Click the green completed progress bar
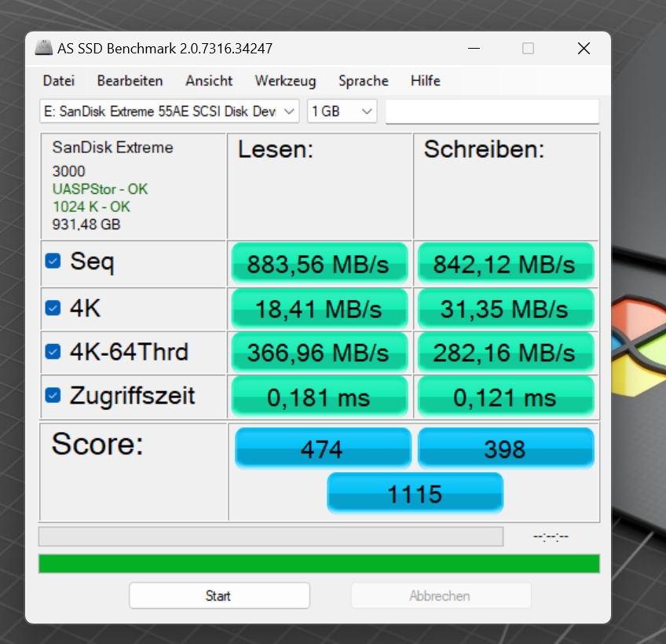Image resolution: width=666 pixels, height=644 pixels. tap(319, 563)
